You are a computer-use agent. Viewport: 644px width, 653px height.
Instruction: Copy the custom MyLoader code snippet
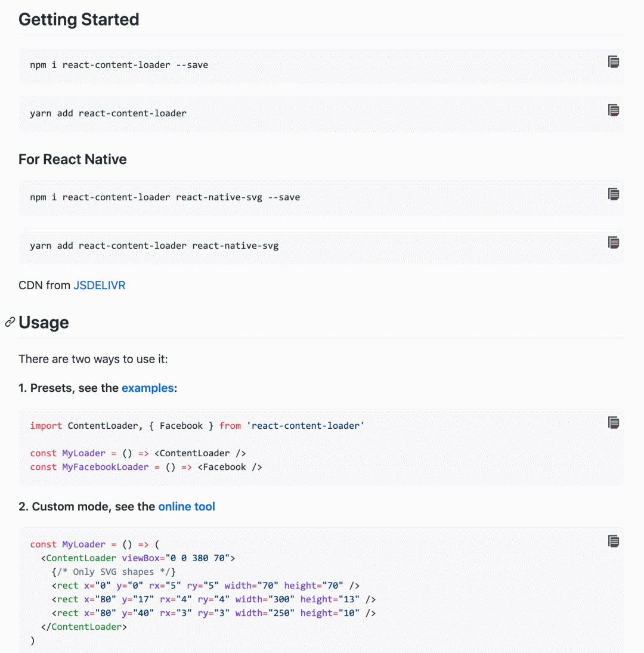click(x=614, y=541)
